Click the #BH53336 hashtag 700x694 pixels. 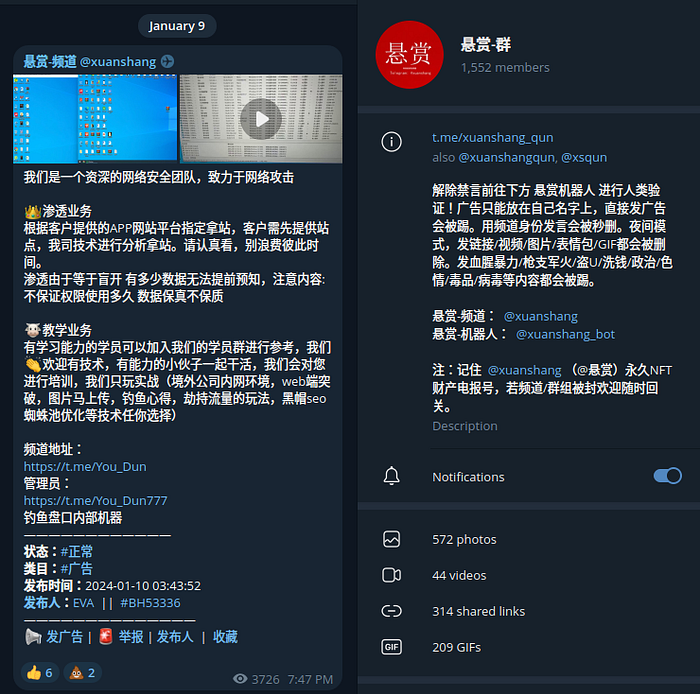150,603
